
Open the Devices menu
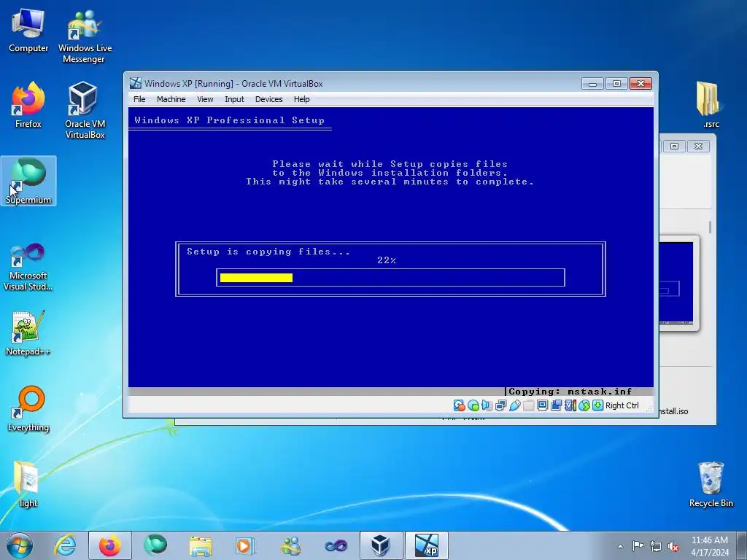point(268,99)
